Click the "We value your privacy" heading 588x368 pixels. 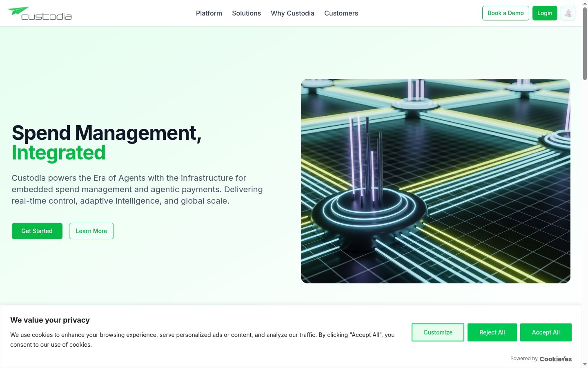[50, 320]
